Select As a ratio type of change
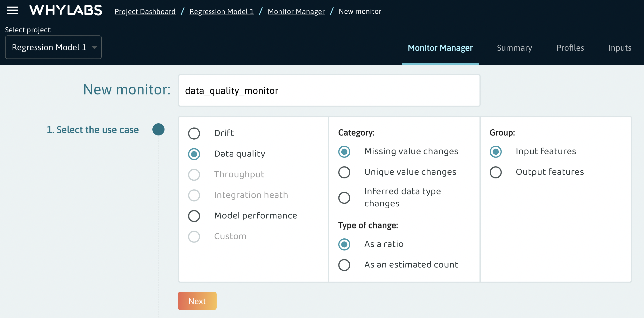This screenshot has height=318, width=644. click(344, 244)
